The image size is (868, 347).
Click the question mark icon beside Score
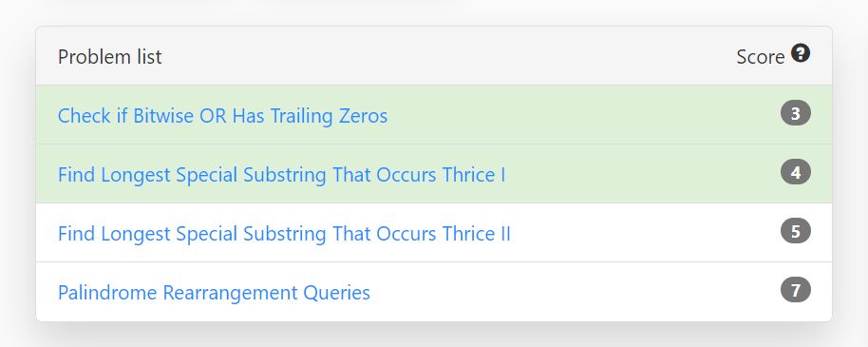pos(801,53)
